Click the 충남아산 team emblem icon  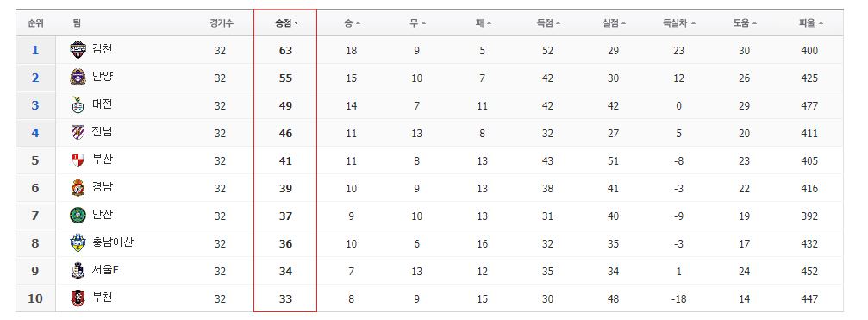(78, 242)
